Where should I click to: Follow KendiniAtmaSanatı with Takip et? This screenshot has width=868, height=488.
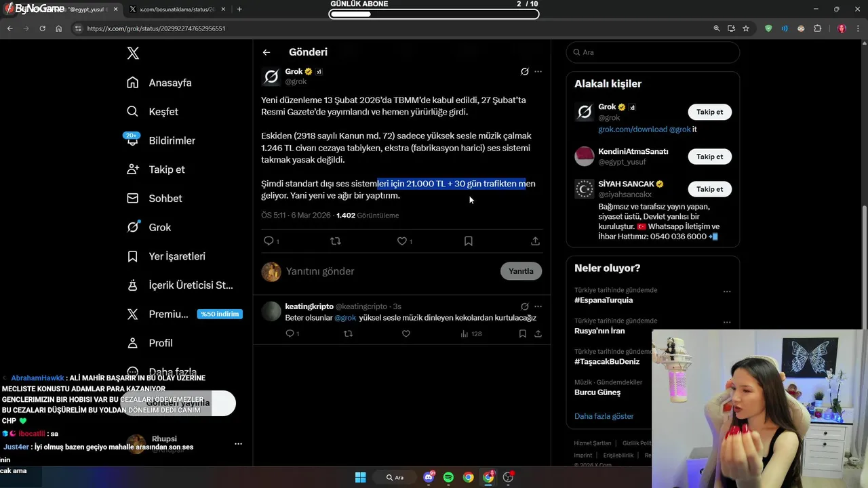coord(709,157)
